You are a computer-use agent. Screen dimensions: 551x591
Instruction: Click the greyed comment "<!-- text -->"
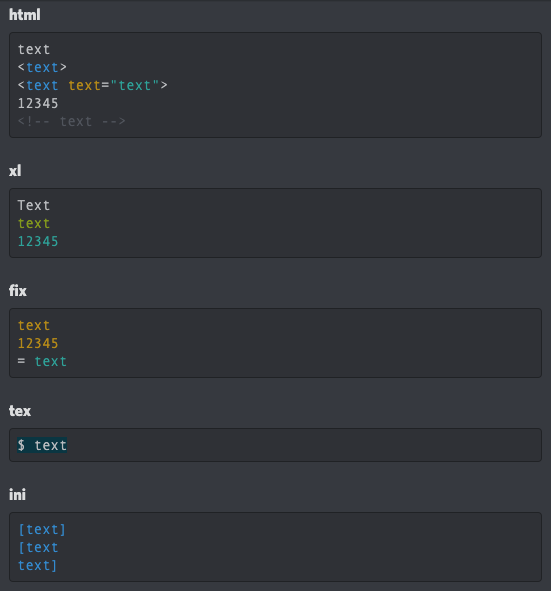tap(72, 121)
